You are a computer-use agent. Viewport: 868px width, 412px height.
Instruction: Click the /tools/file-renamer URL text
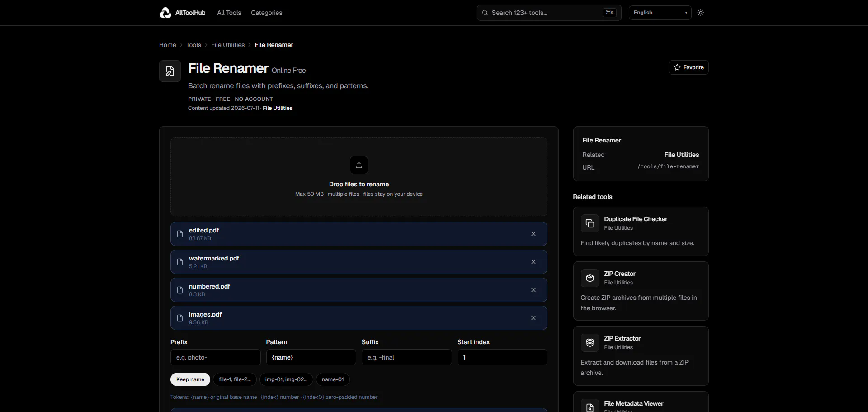(668, 166)
